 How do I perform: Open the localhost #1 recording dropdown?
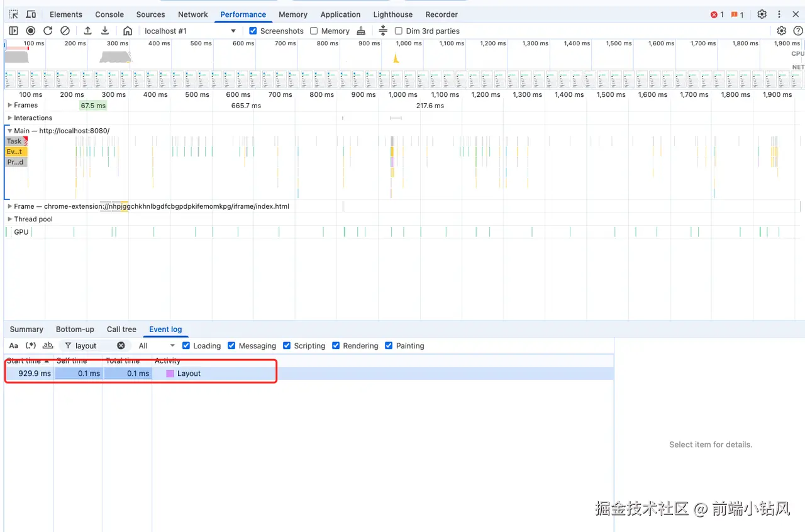[x=190, y=31]
